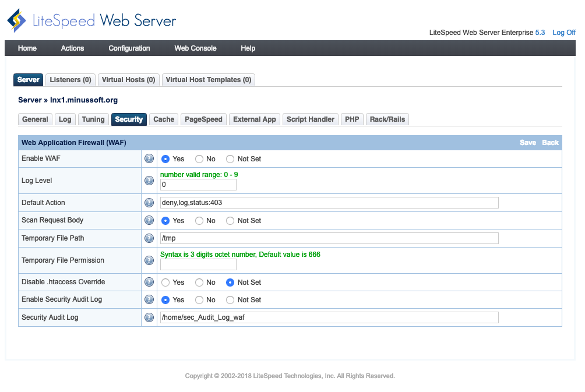The image size is (585, 392).
Task: Go to the Tuning sub-tab
Action: tap(93, 119)
